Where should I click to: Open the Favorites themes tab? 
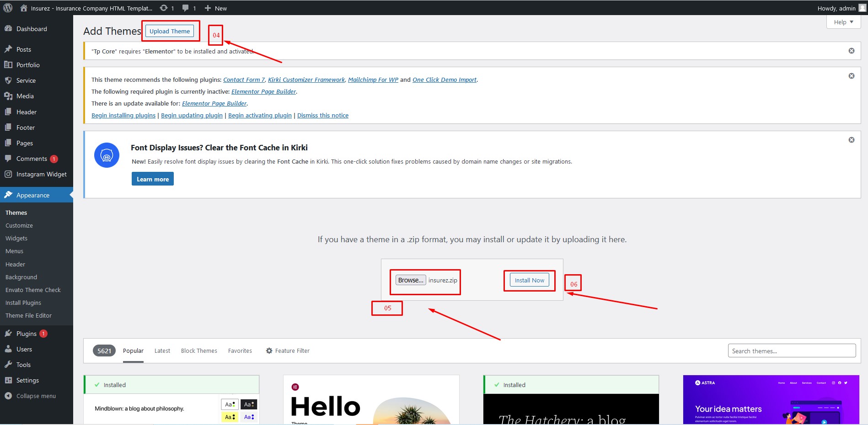click(240, 351)
